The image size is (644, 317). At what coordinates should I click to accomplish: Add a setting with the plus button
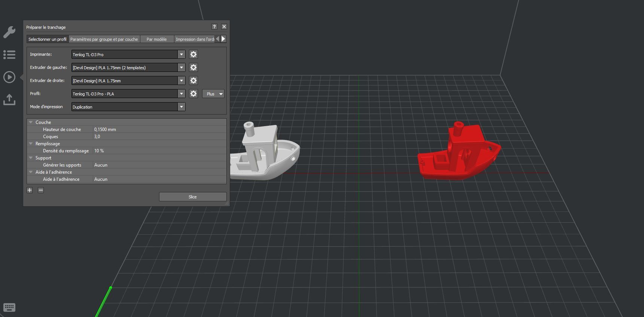(x=30, y=190)
